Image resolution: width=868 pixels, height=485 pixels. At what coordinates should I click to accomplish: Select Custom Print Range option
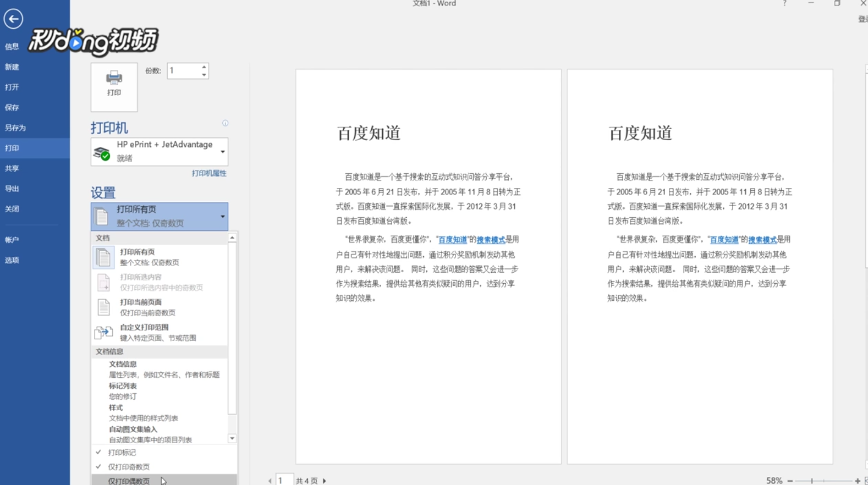pos(160,333)
